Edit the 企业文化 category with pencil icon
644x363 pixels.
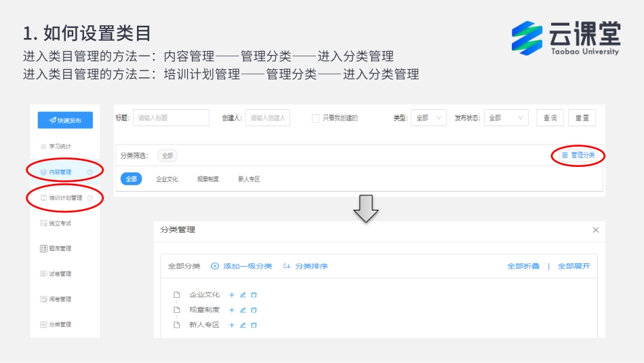pos(243,294)
